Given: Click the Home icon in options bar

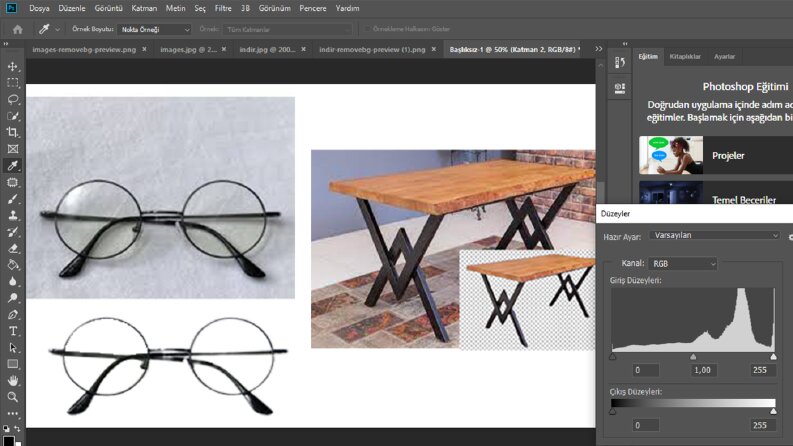Looking at the screenshot, I should [18, 29].
